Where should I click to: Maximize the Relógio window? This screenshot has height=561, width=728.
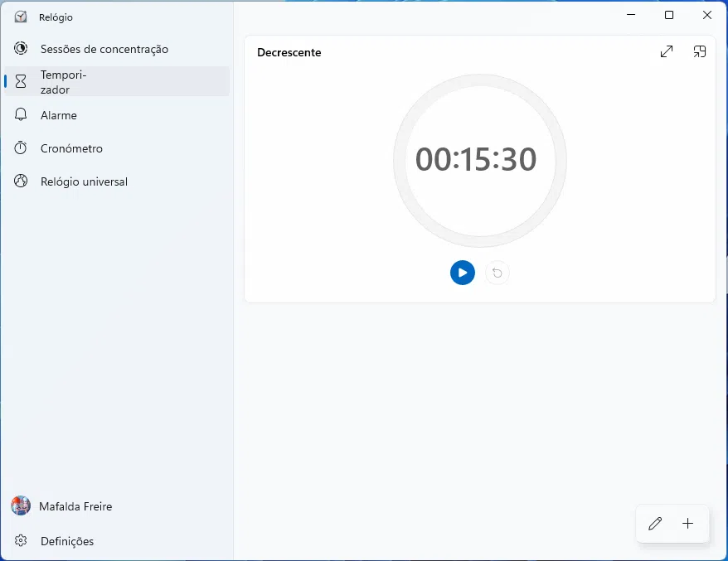pos(669,15)
